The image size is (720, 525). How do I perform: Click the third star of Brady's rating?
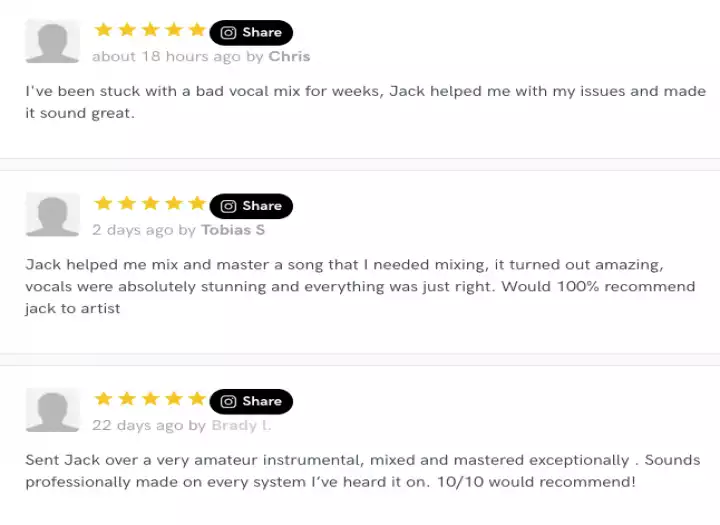[x=150, y=398]
